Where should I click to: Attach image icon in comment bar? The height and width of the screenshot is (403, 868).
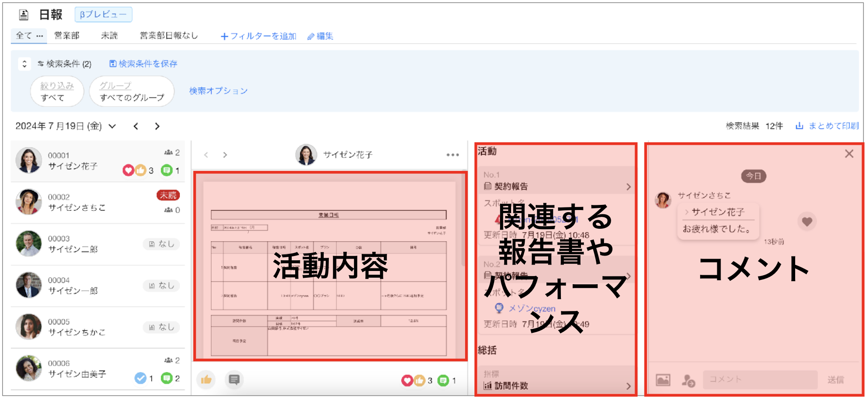coord(663,380)
